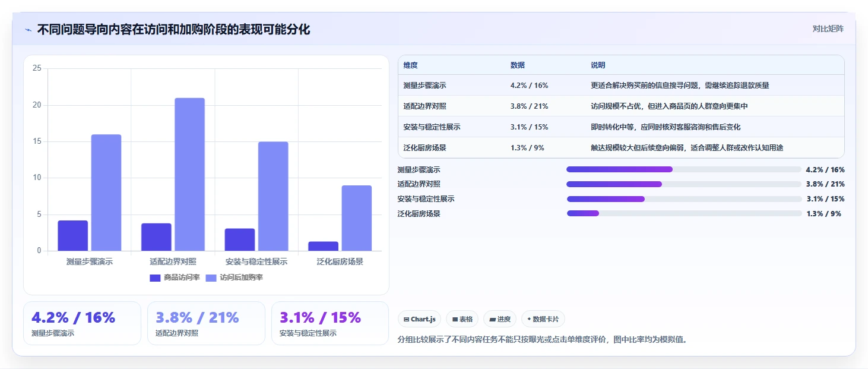Click the 测量步骤演示 x-axis label
This screenshot has height=369, width=868.
tap(90, 261)
